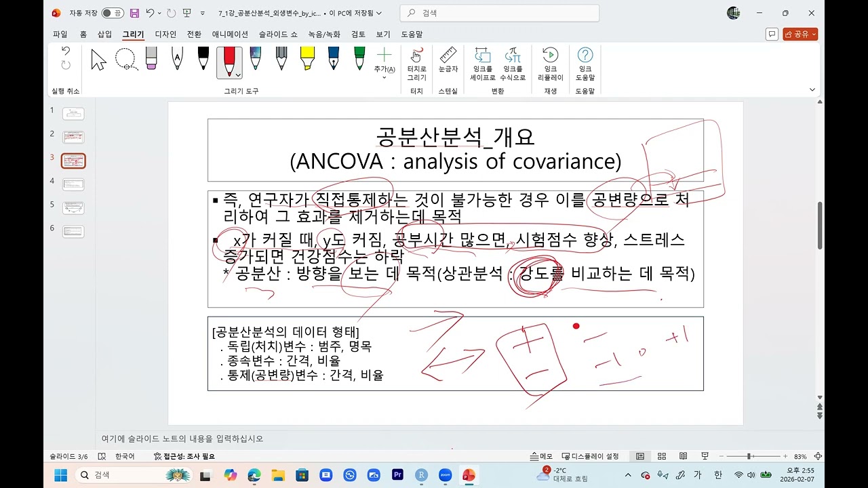Screen dimensions: 868x488
Task: Choose the eraser drawing tool
Action: pyautogui.click(x=151, y=58)
